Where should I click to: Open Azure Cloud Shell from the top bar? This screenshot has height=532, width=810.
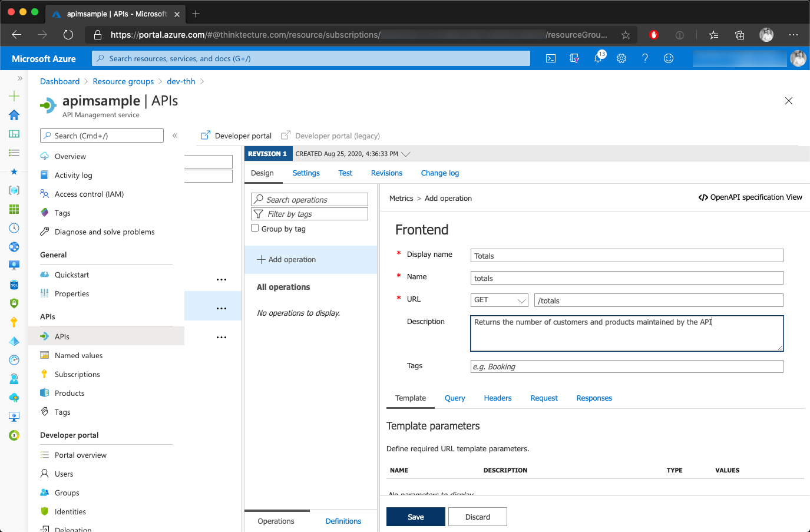550,58
